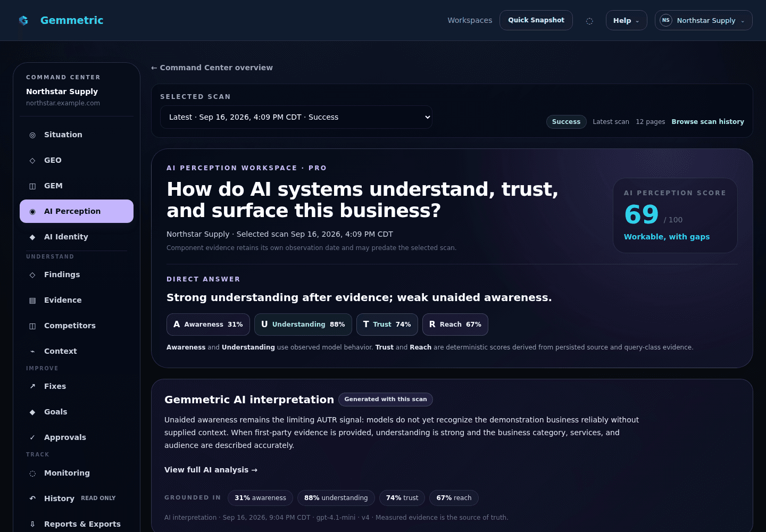Viewport: 766px width, 532px height.
Task: Open View full AI analysis link
Action: [x=211, y=470]
